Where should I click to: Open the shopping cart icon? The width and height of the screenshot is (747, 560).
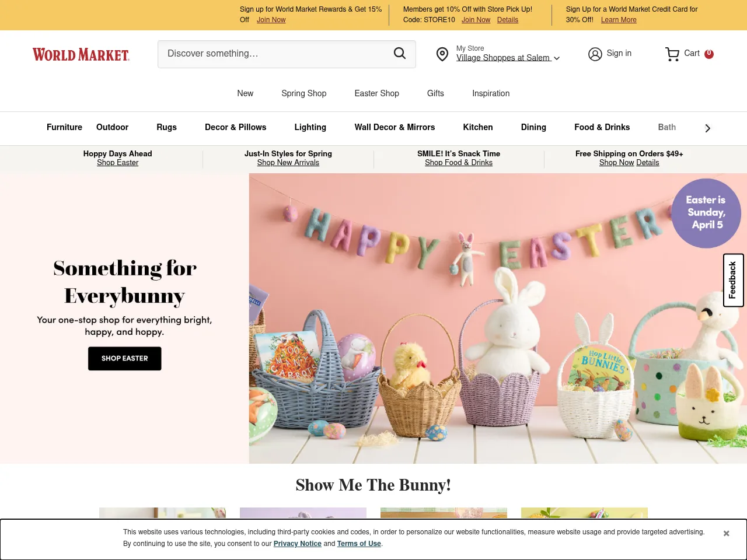(672, 54)
